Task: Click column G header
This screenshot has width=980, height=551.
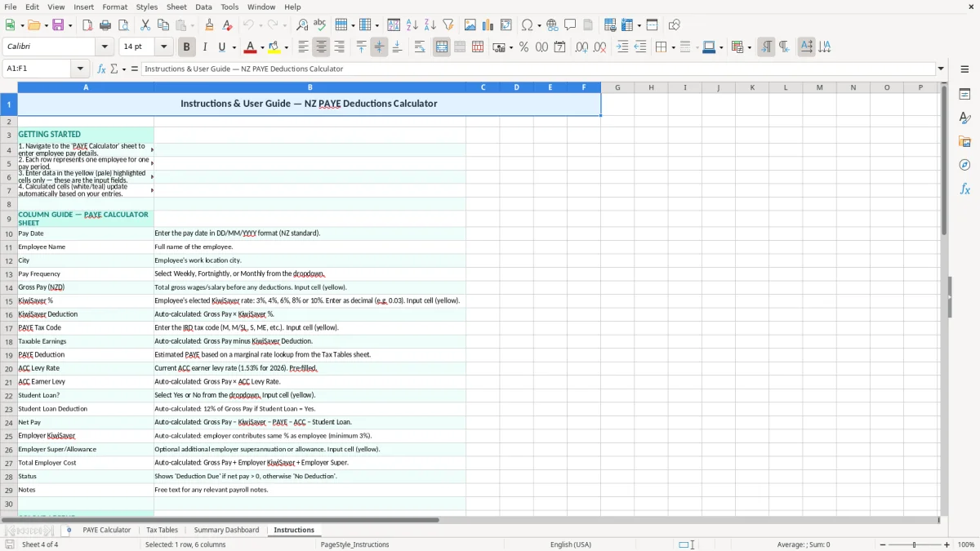Action: click(x=617, y=87)
